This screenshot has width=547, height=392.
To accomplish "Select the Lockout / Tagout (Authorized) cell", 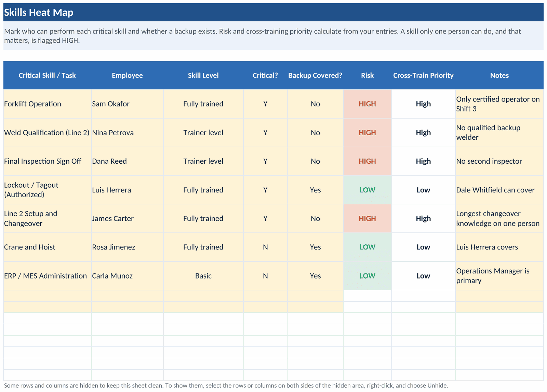I will point(47,190).
